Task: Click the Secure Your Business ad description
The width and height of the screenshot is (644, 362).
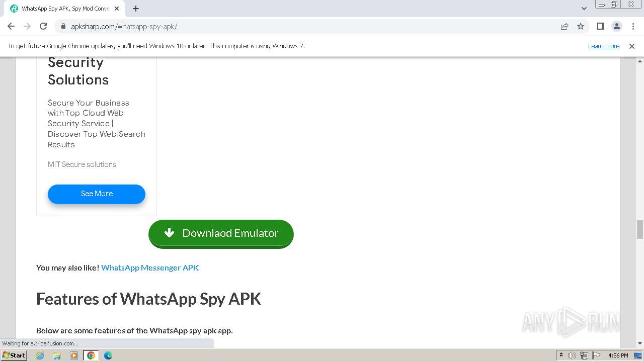Action: tap(97, 124)
